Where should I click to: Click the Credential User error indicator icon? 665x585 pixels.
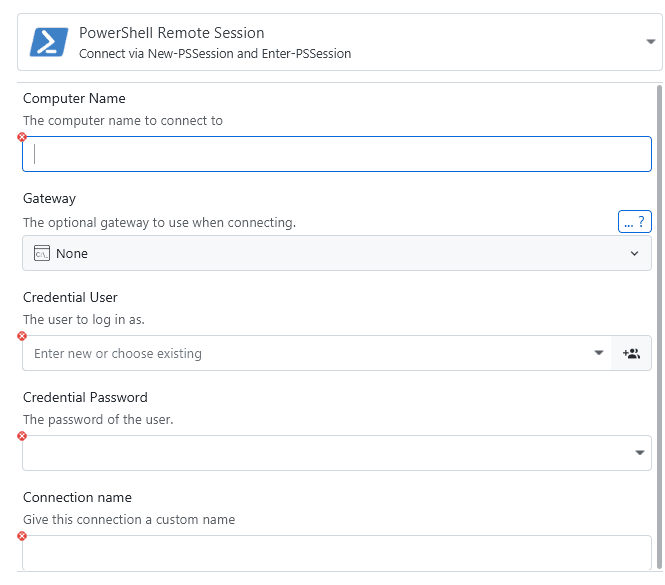(22, 336)
